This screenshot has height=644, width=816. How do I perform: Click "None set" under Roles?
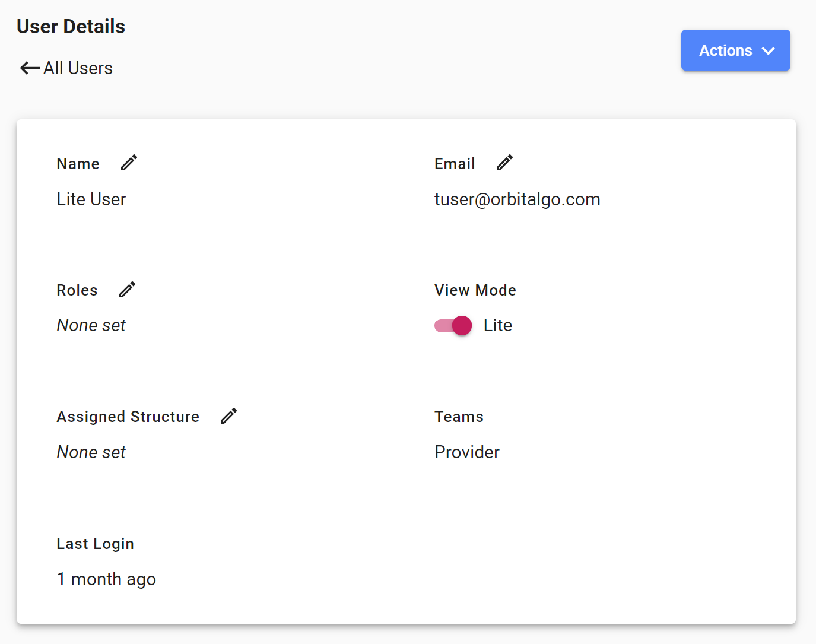(91, 325)
